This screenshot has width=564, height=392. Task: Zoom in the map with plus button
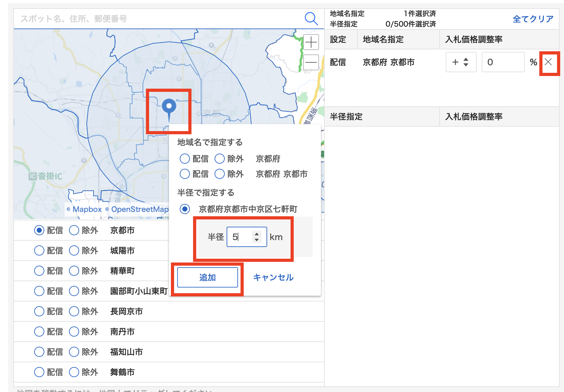click(x=311, y=42)
